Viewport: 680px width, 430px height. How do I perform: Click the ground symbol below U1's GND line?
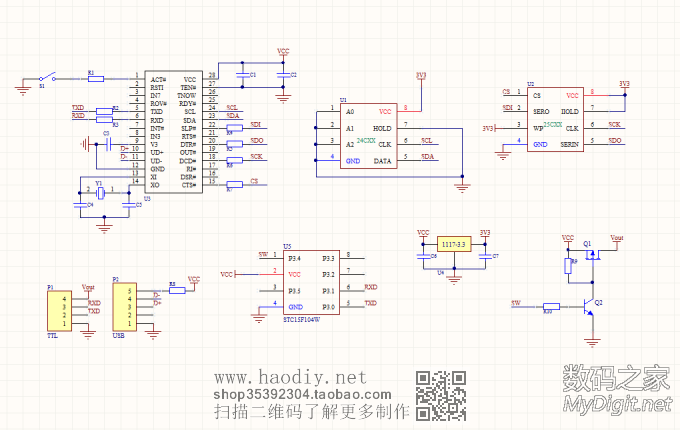pos(461,185)
